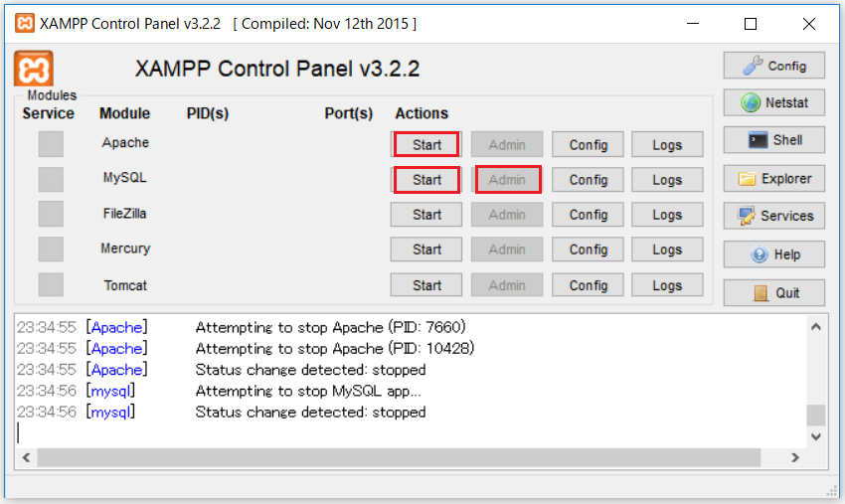Image resolution: width=845 pixels, height=504 pixels.
Task: Open Config for MySQL module
Action: click(x=588, y=180)
